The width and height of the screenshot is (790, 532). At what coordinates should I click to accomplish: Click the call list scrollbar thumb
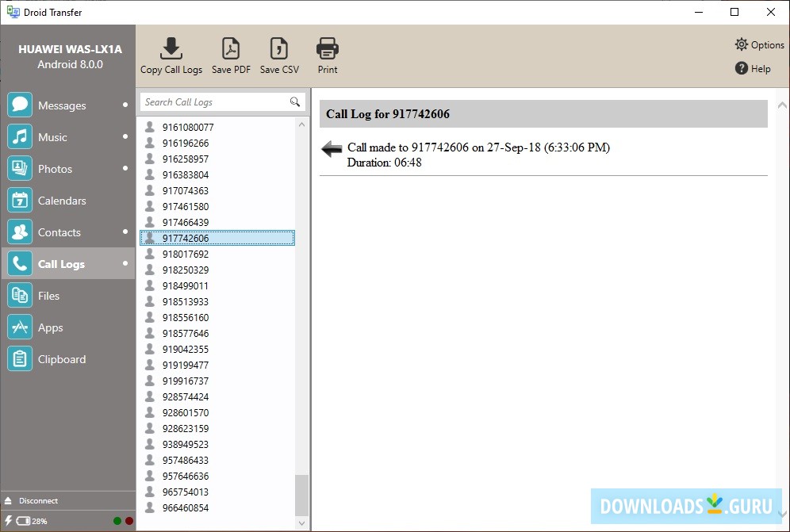tap(301, 496)
